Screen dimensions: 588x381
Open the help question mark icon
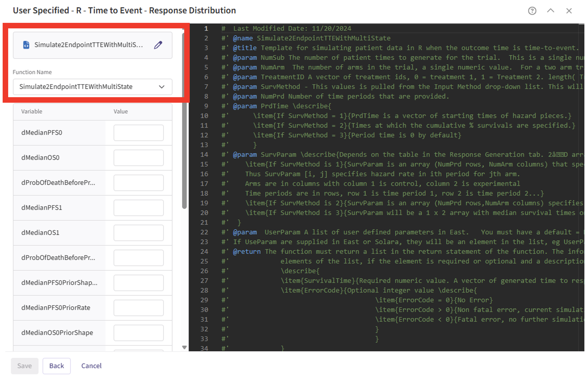pos(532,11)
